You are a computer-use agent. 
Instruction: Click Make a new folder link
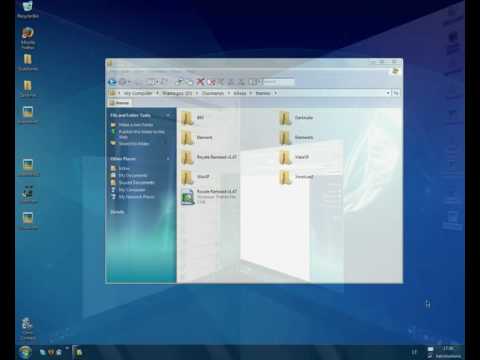click(133, 125)
